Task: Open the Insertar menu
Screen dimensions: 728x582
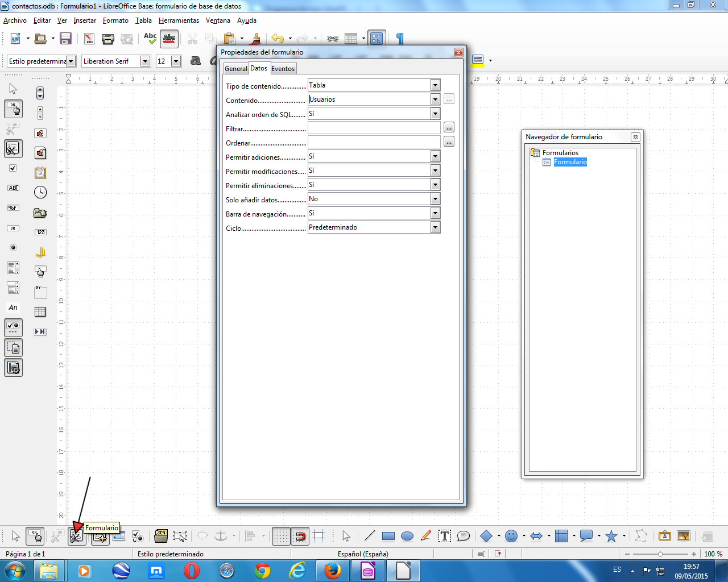Action: [x=85, y=20]
